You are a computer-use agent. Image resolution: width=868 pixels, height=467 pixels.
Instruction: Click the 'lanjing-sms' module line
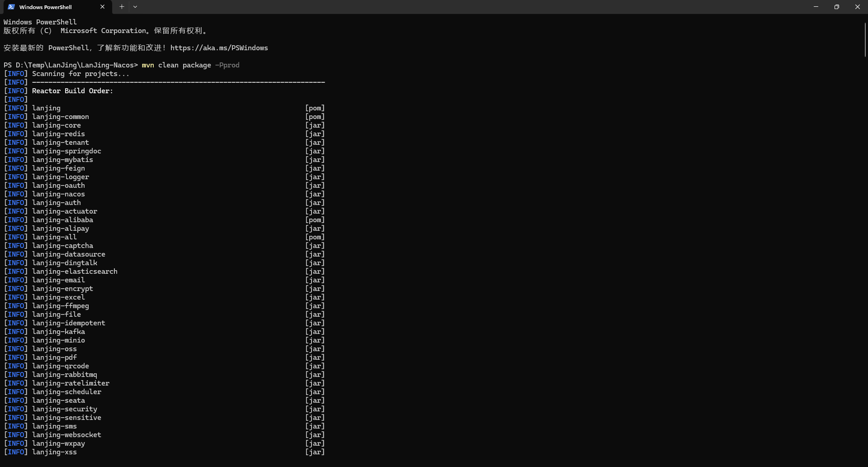(54, 426)
